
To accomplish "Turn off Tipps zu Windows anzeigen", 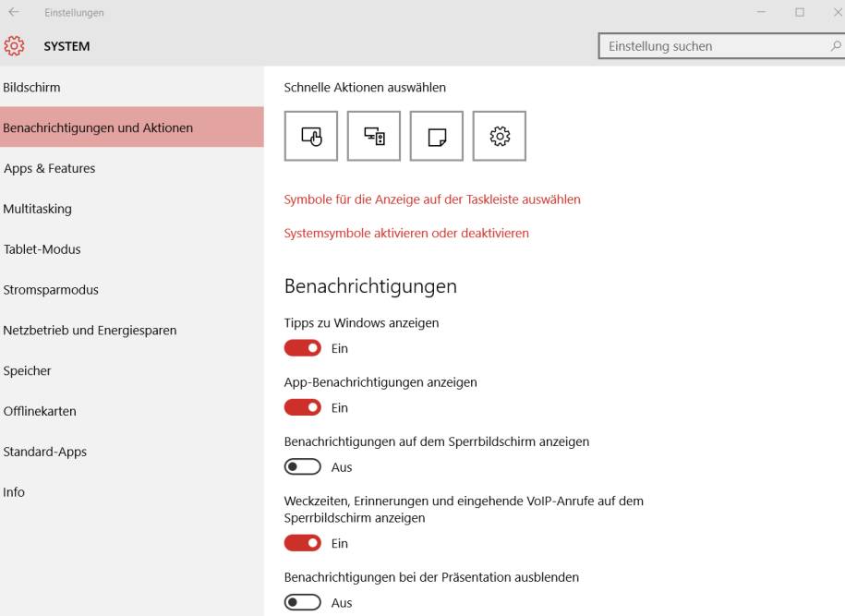I will click(303, 348).
